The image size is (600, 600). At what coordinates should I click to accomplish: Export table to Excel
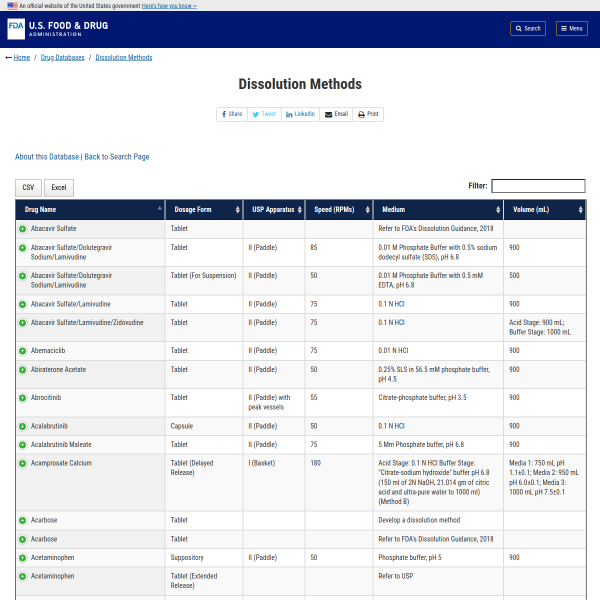pos(59,187)
